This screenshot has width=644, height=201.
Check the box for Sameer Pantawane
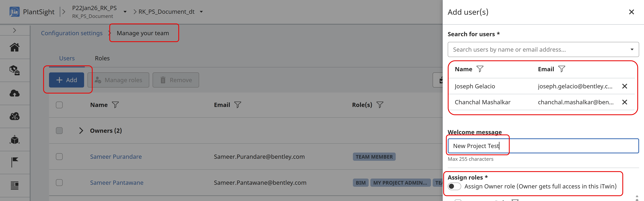pos(59,183)
